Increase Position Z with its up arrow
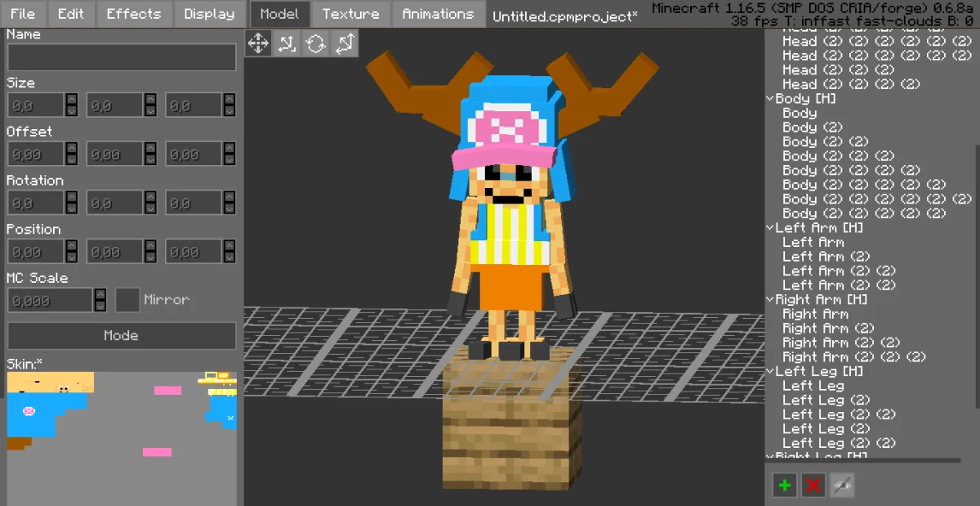The width and height of the screenshot is (980, 506). pyautogui.click(x=230, y=246)
